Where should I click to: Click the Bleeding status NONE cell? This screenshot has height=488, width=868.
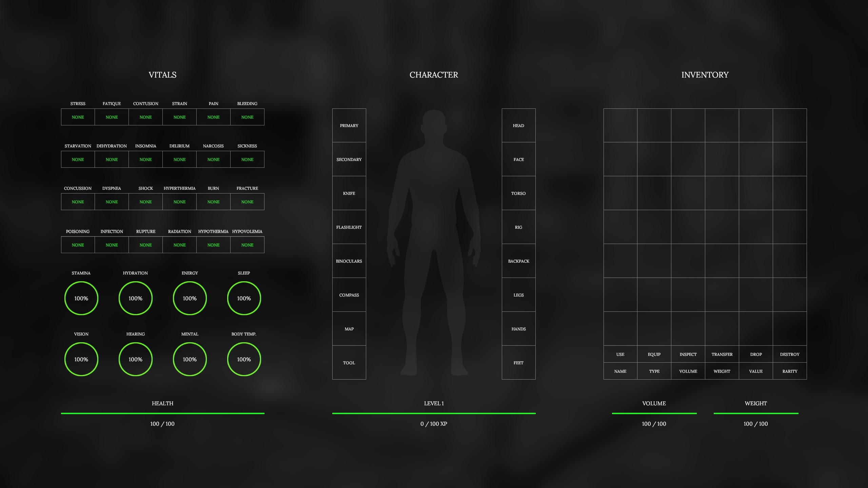click(247, 117)
